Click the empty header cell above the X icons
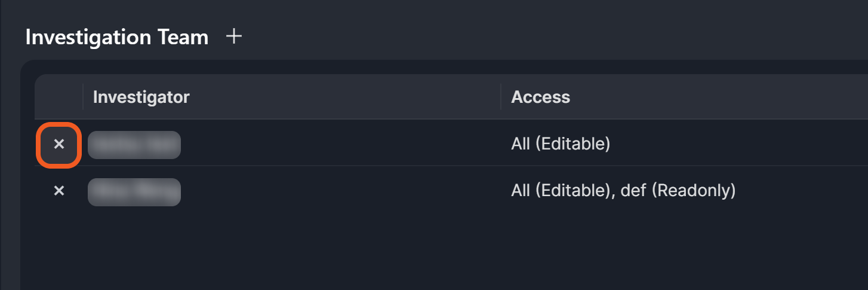 [x=59, y=97]
